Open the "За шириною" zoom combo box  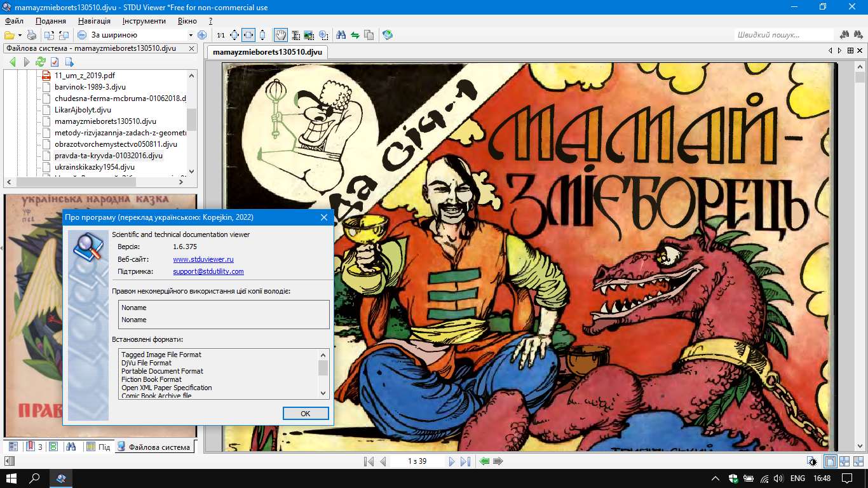tap(142, 35)
